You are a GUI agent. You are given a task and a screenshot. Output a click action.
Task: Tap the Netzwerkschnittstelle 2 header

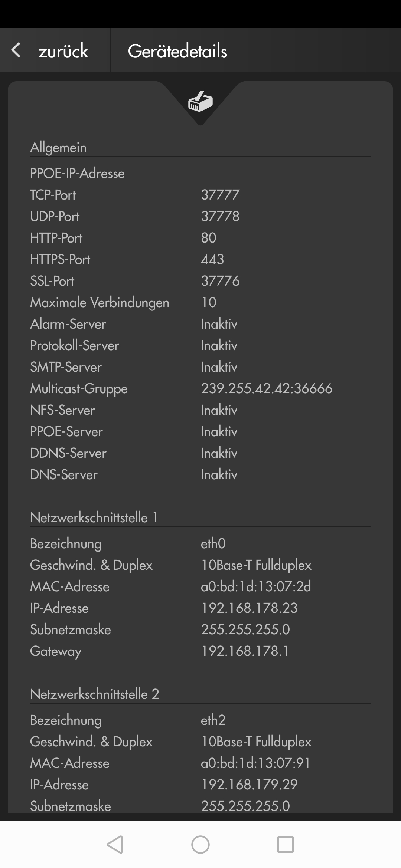click(x=95, y=694)
